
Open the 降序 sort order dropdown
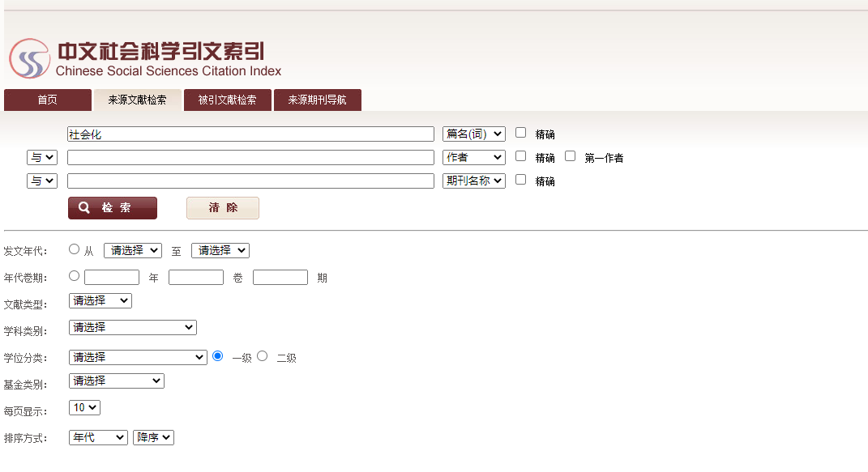[x=153, y=437]
